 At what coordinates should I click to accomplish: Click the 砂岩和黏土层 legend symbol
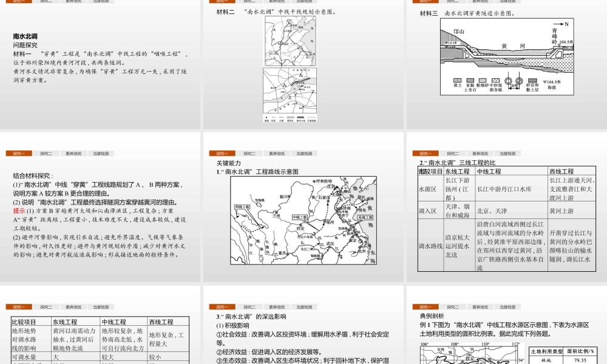[532, 79]
